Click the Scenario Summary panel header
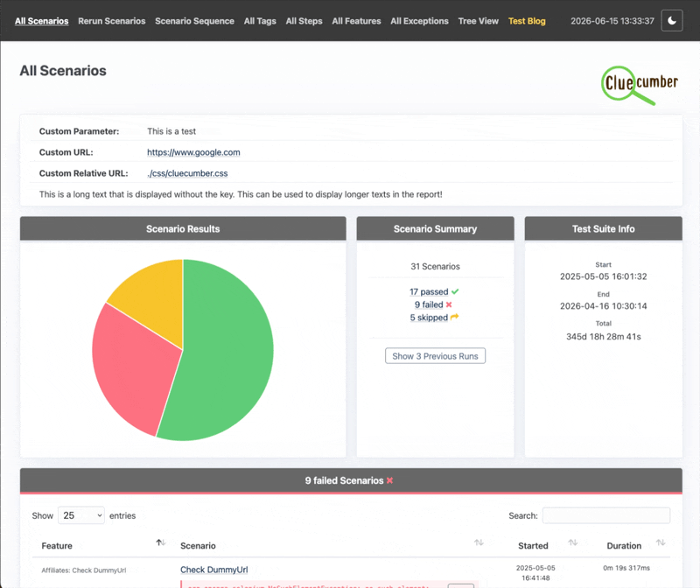 [x=435, y=228]
